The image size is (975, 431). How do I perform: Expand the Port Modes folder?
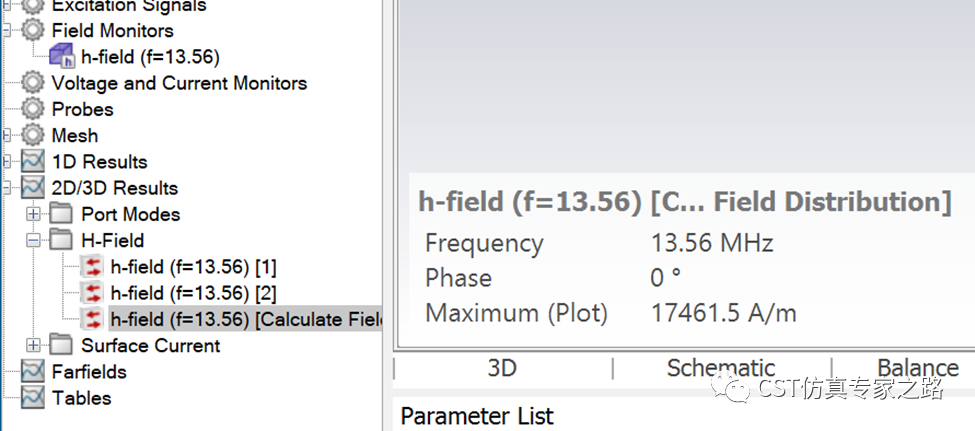coord(33,215)
